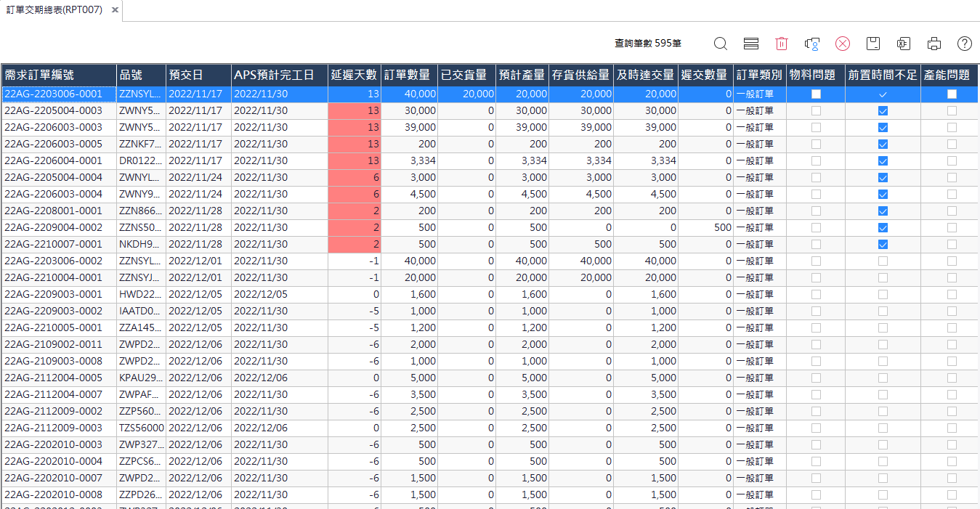Click the user device assignment icon
Image resolution: width=980 pixels, height=509 pixels.
(812, 44)
